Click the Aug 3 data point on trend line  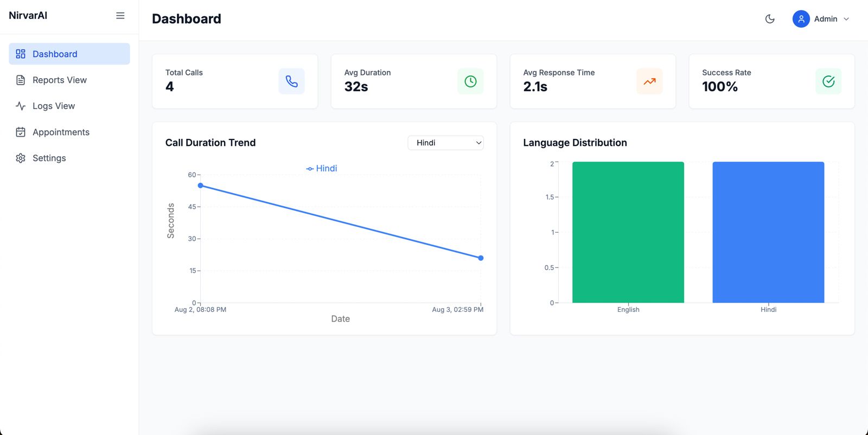point(481,258)
